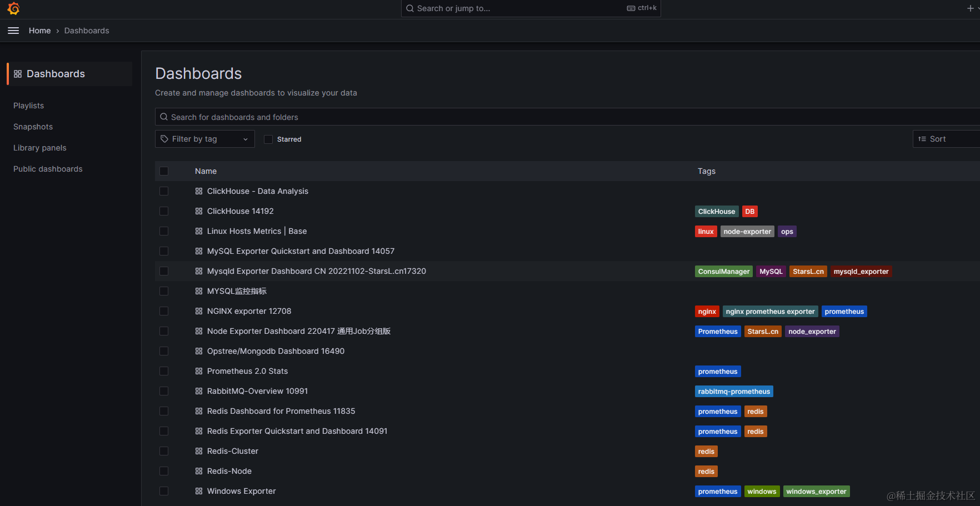The width and height of the screenshot is (980, 506).
Task: Tick the checkbox for Redis-Cluster row
Action: (164, 451)
